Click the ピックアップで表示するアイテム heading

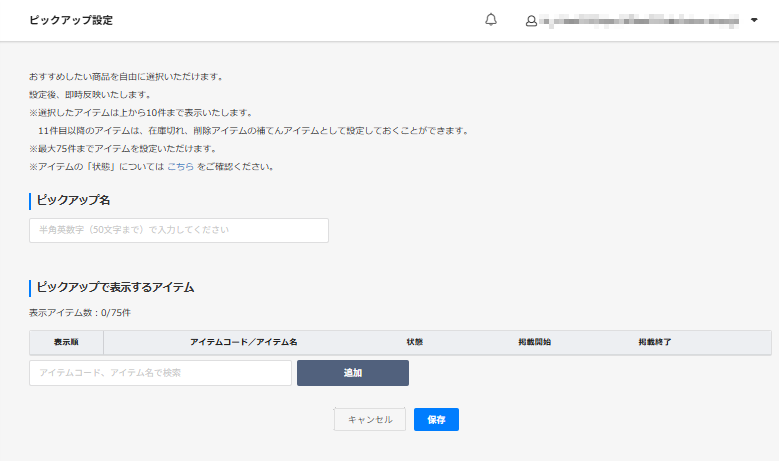[x=115, y=288]
